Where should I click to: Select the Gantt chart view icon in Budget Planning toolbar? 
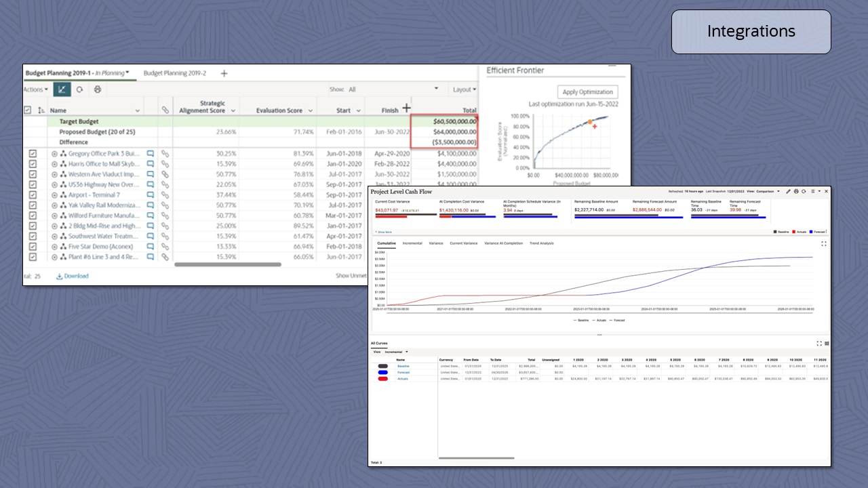[x=62, y=89]
